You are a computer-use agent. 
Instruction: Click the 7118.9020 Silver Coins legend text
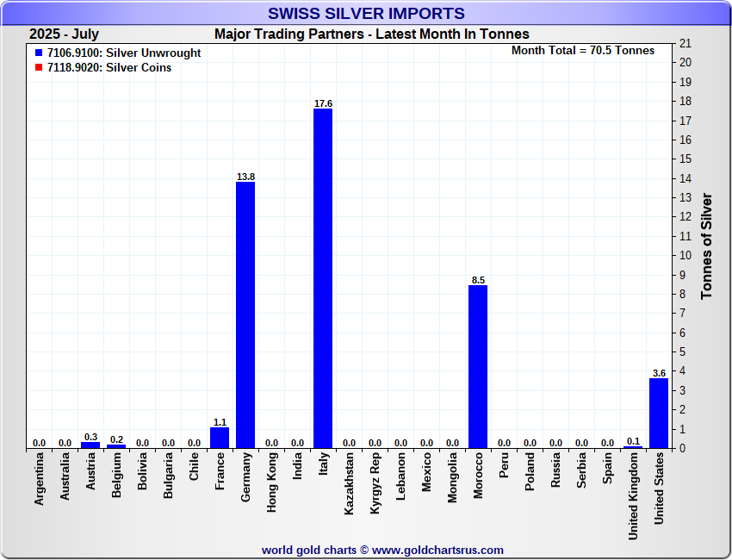pyautogui.click(x=109, y=68)
